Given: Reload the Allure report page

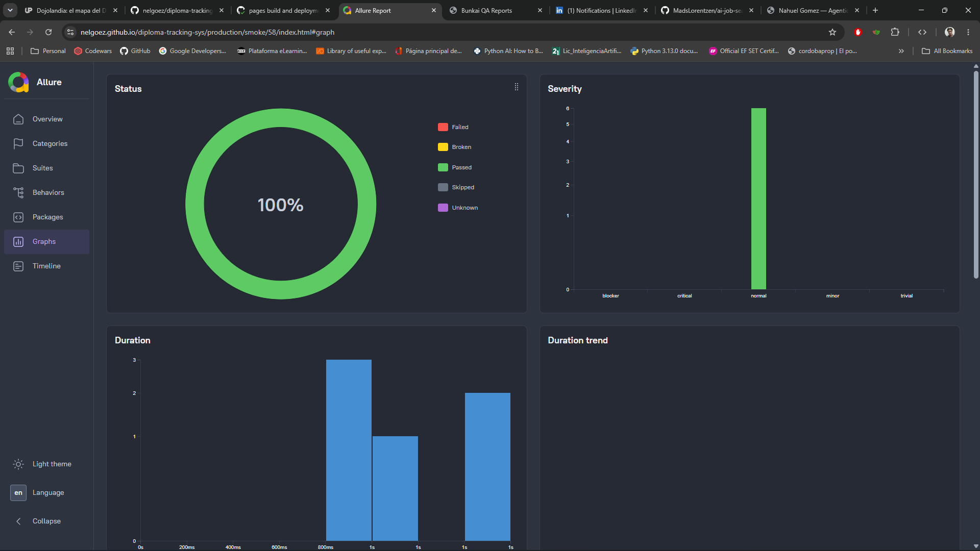Looking at the screenshot, I should click(x=48, y=32).
